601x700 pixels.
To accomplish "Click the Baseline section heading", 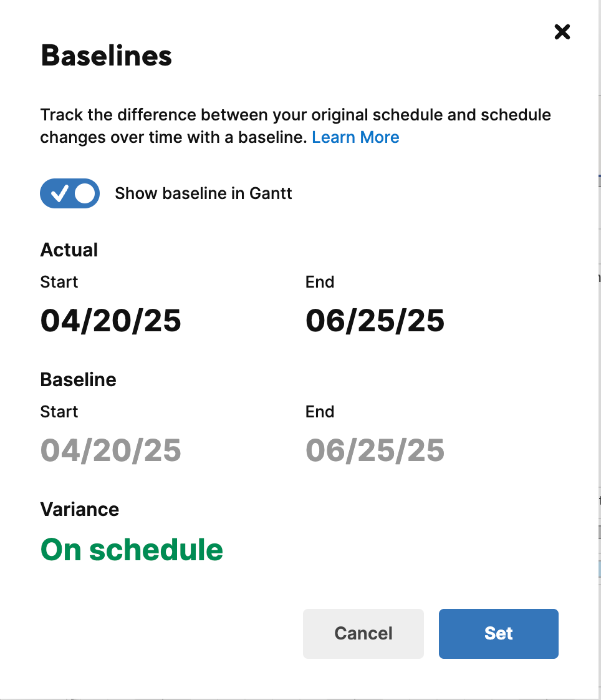I will [x=78, y=380].
